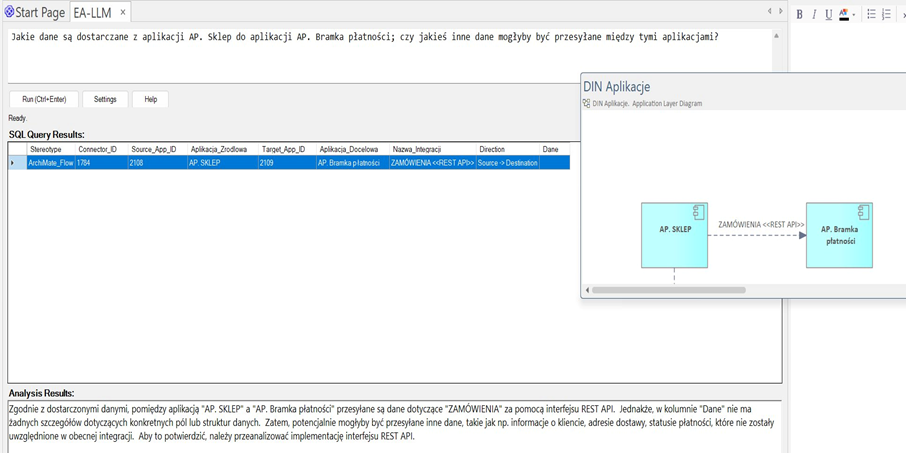Insert a bulleted list
The height and width of the screenshot is (453, 906).
(x=871, y=15)
